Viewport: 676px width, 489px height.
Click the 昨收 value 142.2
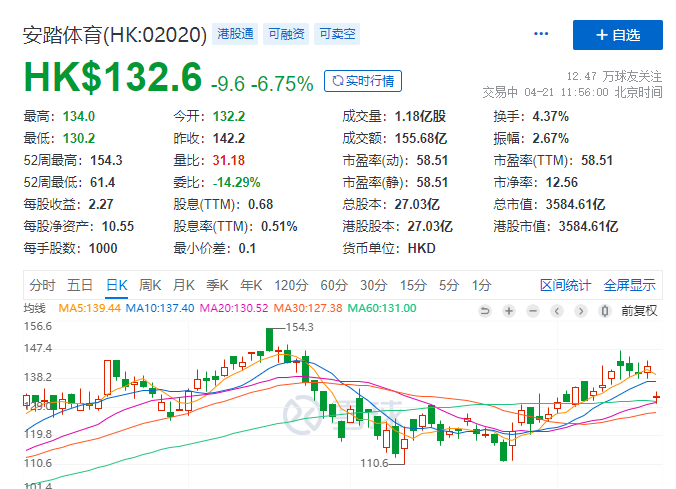pos(229,138)
